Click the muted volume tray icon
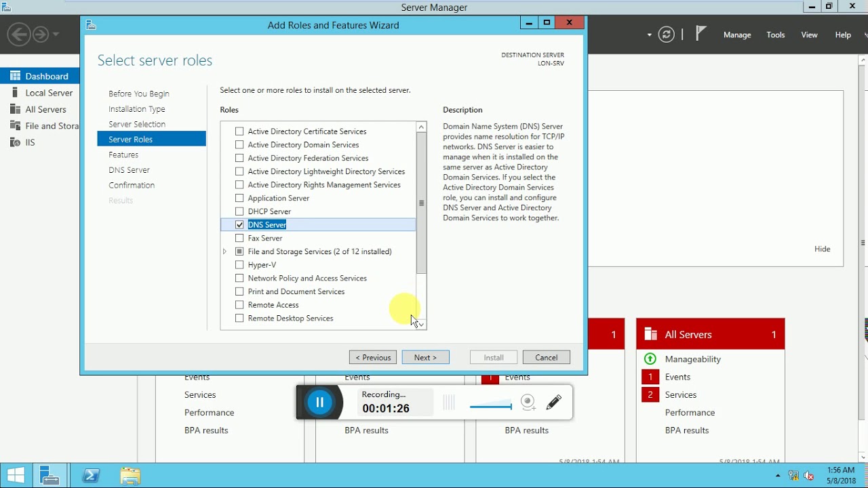This screenshot has height=488, width=868. (808, 476)
